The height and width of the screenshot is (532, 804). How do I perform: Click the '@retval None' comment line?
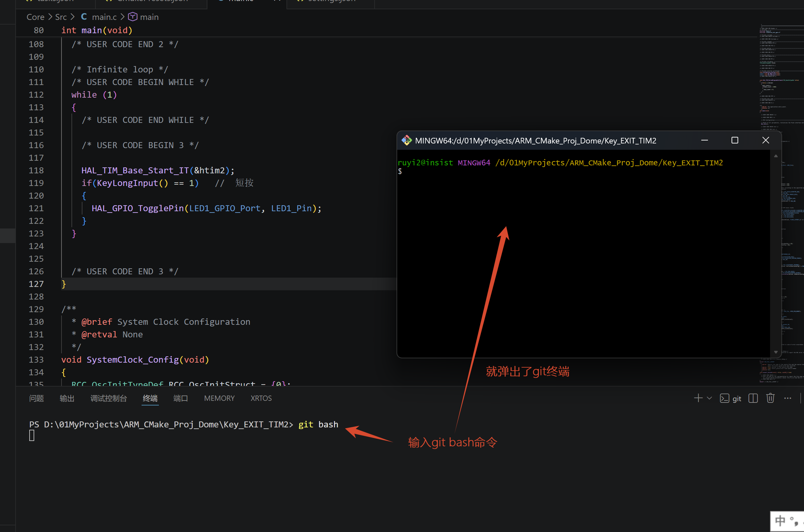112,334
